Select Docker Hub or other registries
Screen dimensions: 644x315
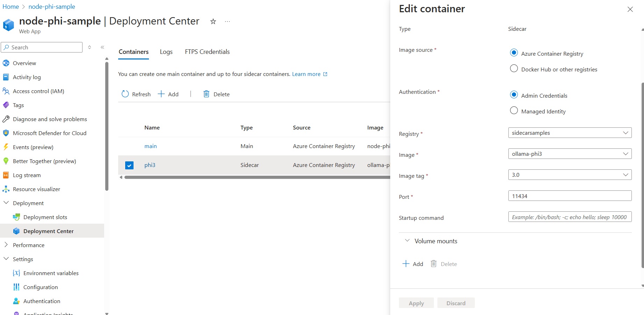(x=514, y=69)
